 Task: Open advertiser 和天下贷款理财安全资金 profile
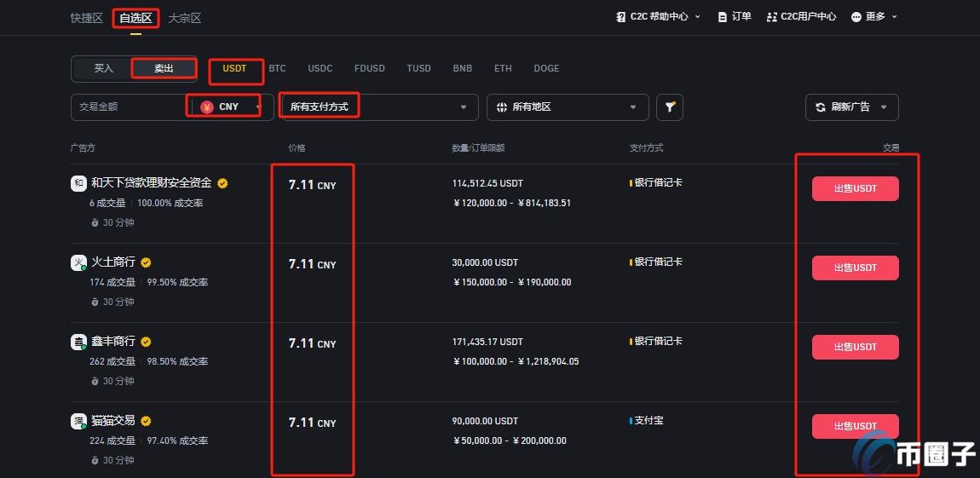tap(151, 183)
